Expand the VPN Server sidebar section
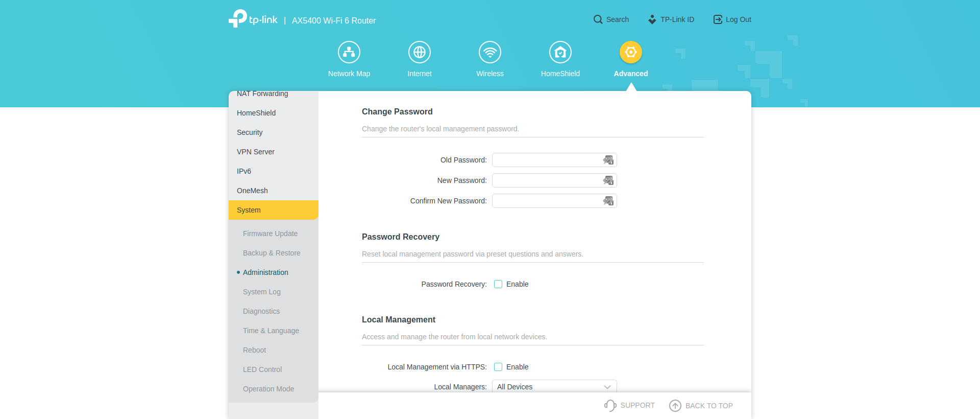This screenshot has height=419, width=980. pos(256,152)
